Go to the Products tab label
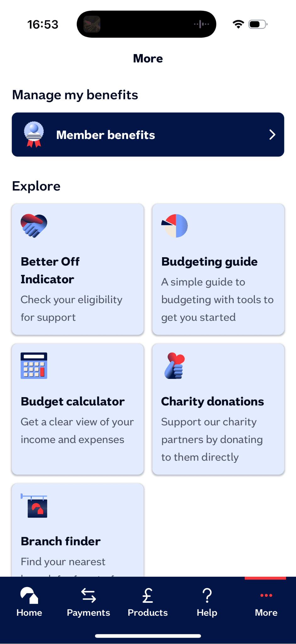This screenshot has height=644, width=296. pyautogui.click(x=148, y=613)
